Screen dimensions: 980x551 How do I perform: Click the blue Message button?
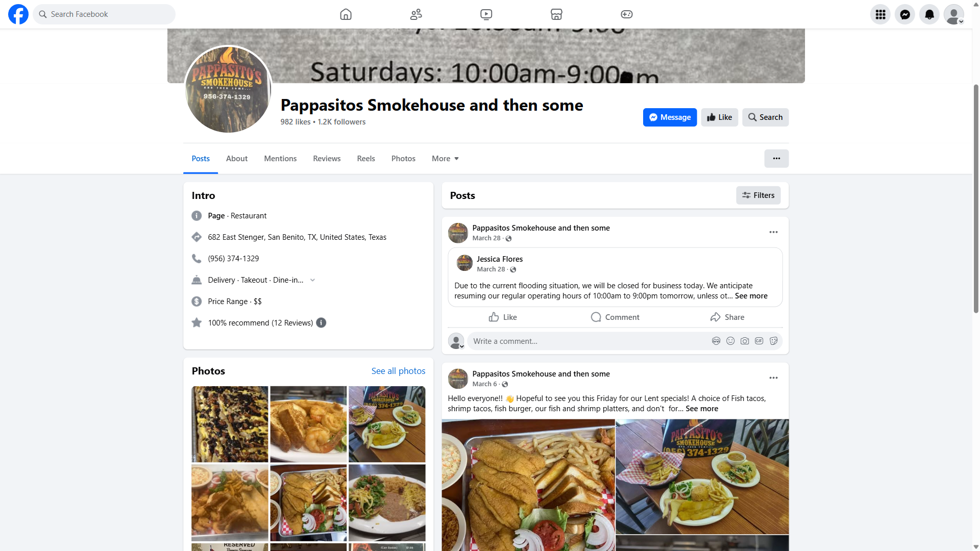tap(670, 117)
